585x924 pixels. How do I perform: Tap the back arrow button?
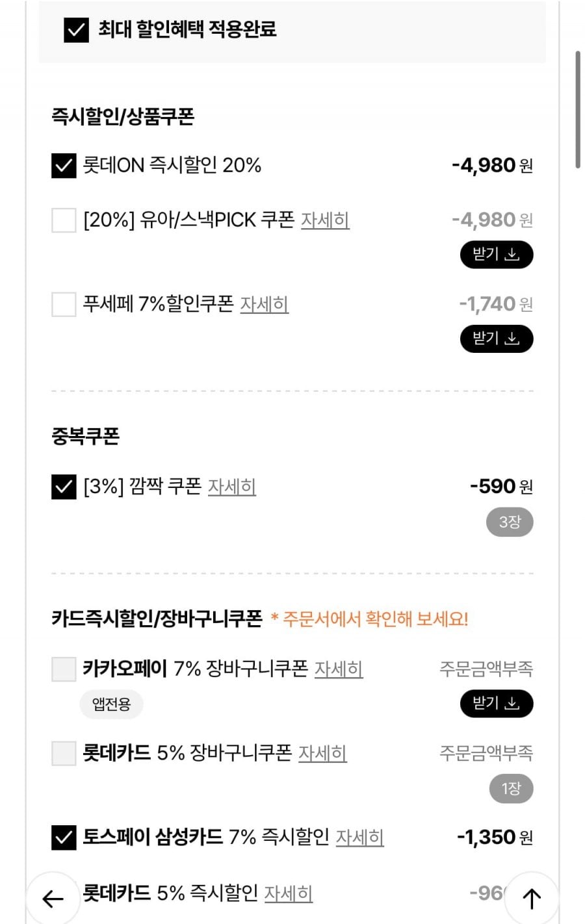coord(53,899)
